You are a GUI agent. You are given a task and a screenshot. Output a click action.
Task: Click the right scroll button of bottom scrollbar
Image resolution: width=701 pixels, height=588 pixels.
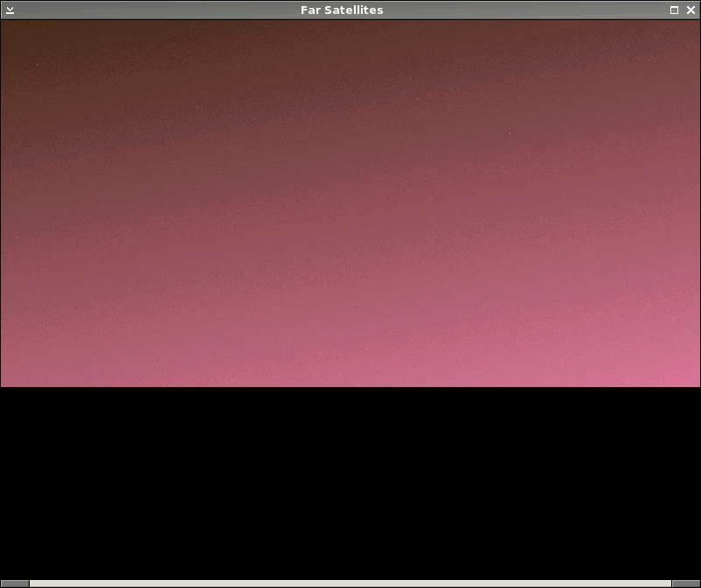pos(686,584)
